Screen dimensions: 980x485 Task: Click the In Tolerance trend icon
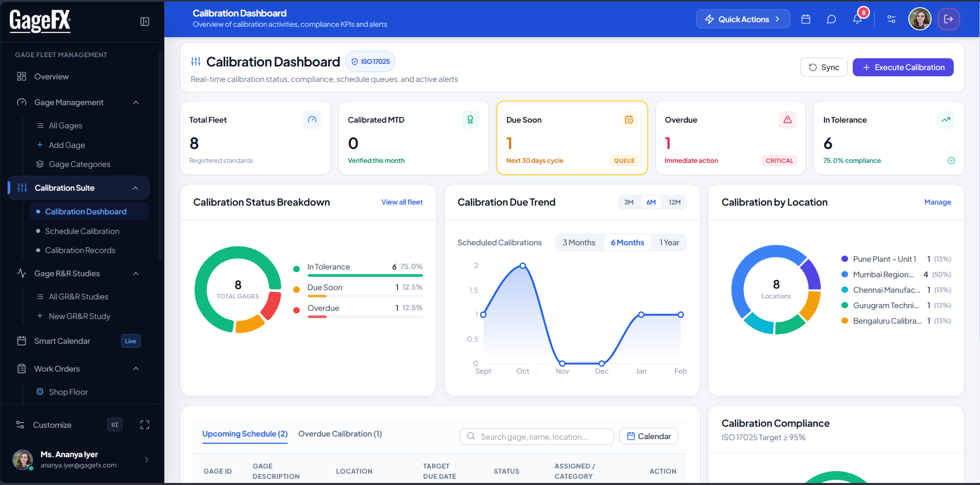(x=946, y=120)
